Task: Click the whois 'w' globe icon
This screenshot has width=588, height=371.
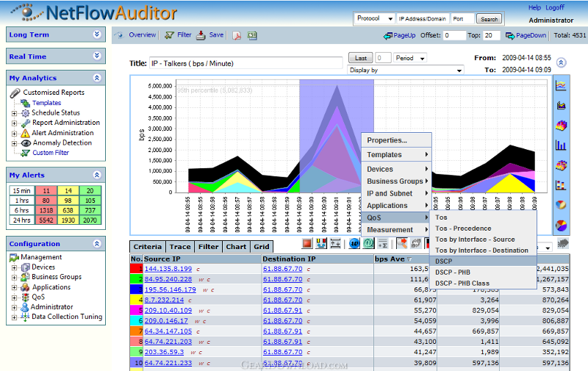Action: (354, 244)
